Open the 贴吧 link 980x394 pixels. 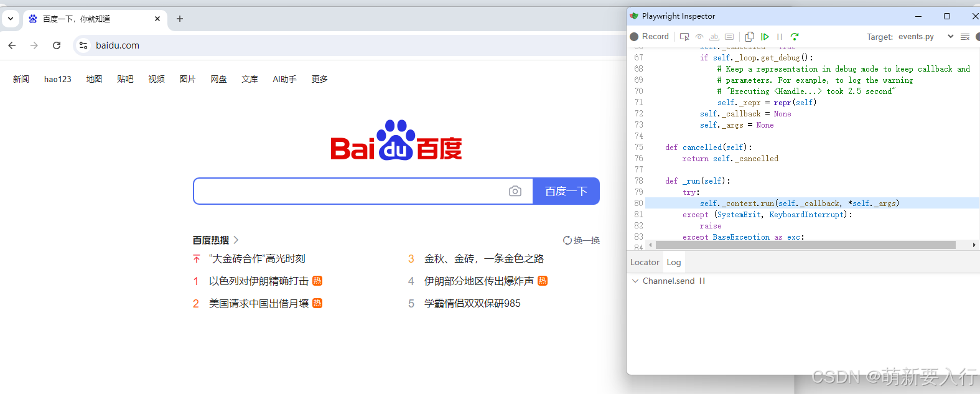(x=125, y=79)
